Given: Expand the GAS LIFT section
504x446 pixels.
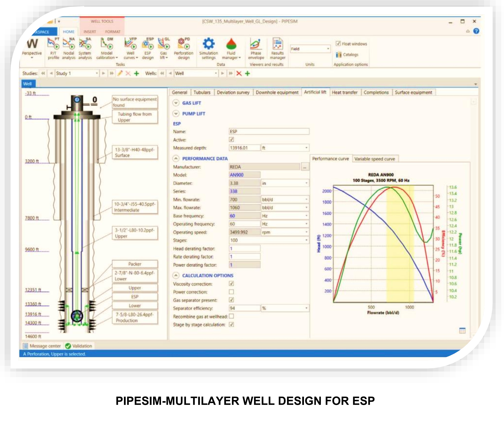Looking at the screenshot, I should pos(176,103).
